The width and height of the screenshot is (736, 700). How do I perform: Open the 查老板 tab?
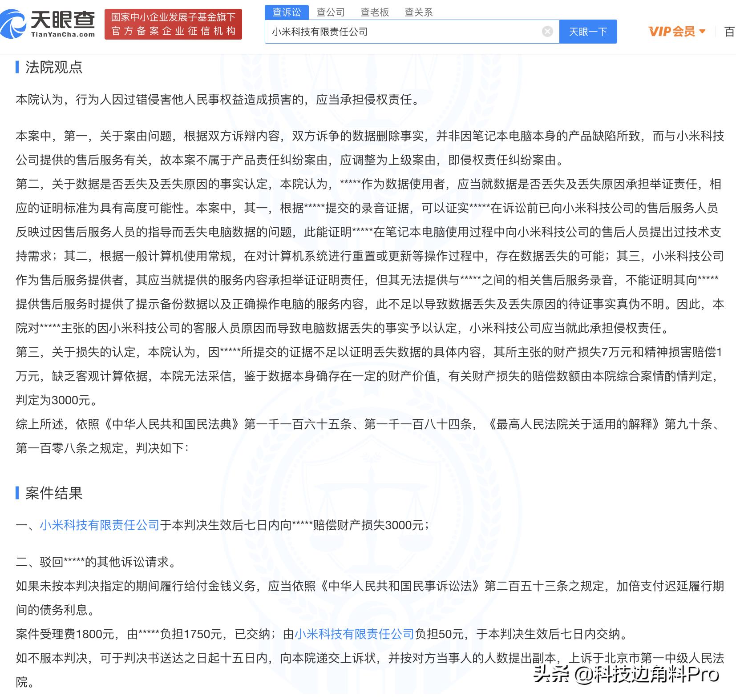coord(375,12)
